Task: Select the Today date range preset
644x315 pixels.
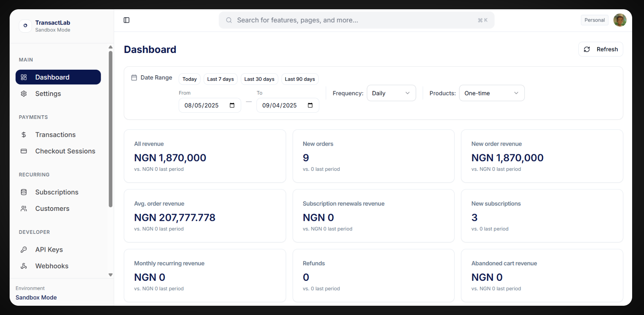Action: [x=189, y=79]
